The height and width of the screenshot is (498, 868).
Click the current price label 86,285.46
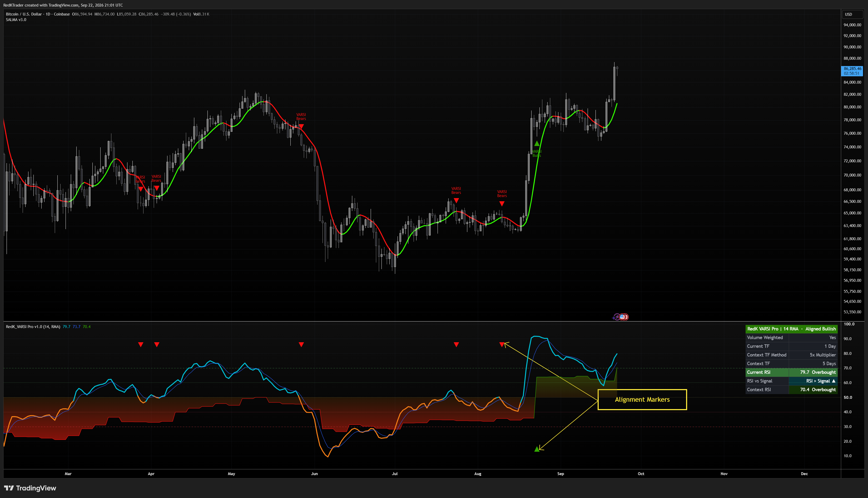[x=852, y=71]
